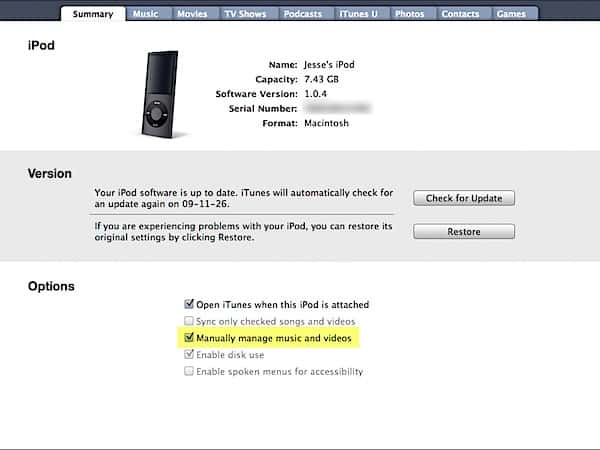Uncheck Manually manage music and videos

(189, 338)
